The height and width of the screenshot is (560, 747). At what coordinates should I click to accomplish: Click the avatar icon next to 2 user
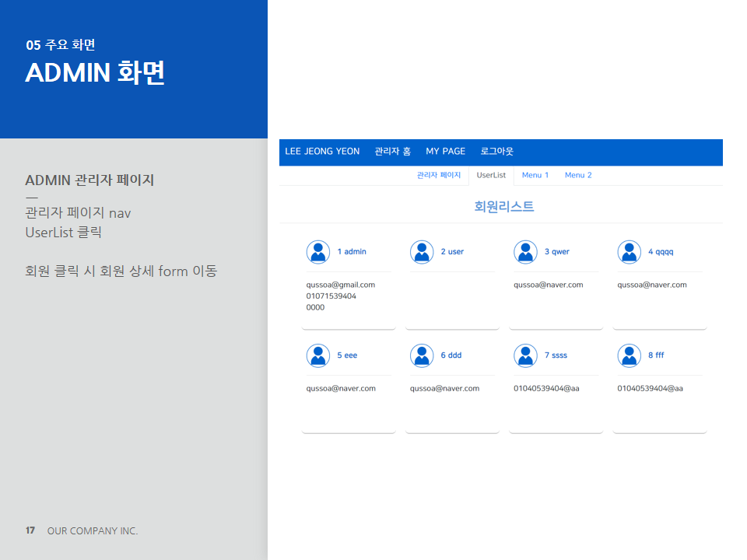[x=422, y=252]
